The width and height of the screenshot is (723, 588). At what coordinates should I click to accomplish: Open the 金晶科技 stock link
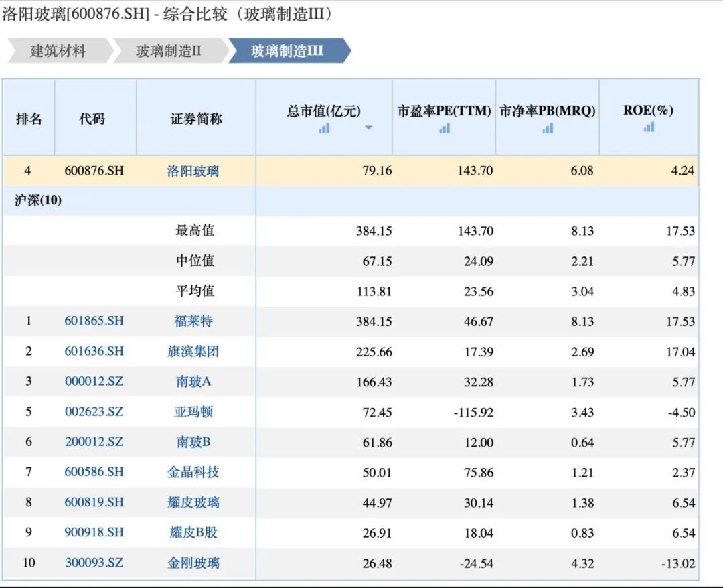tap(193, 472)
